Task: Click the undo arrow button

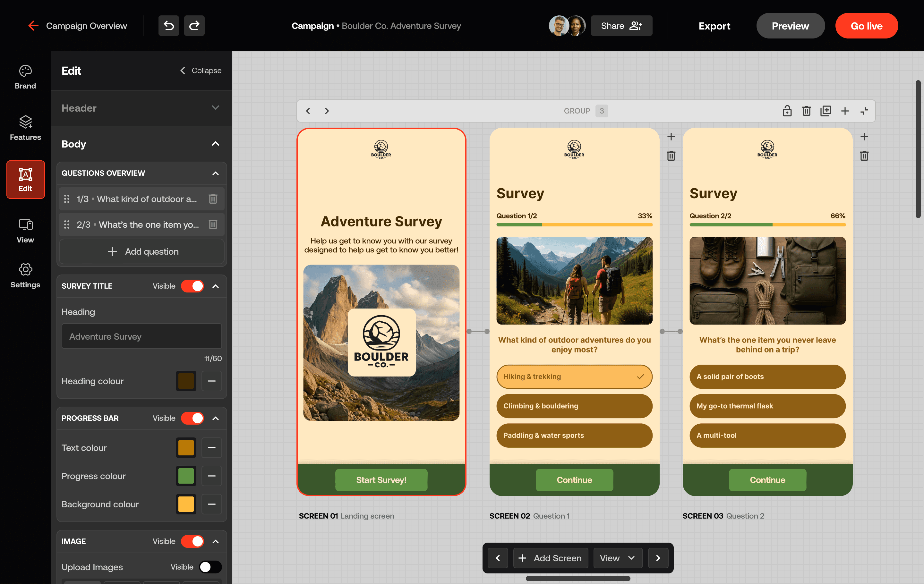Action: 168,26
